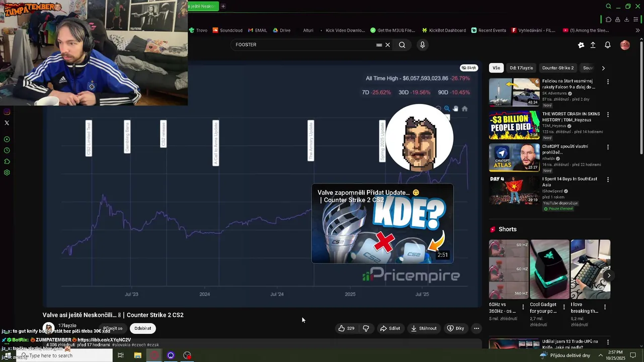Open browser tab search magnifier
This screenshot has height=362, width=644.
[608, 6]
